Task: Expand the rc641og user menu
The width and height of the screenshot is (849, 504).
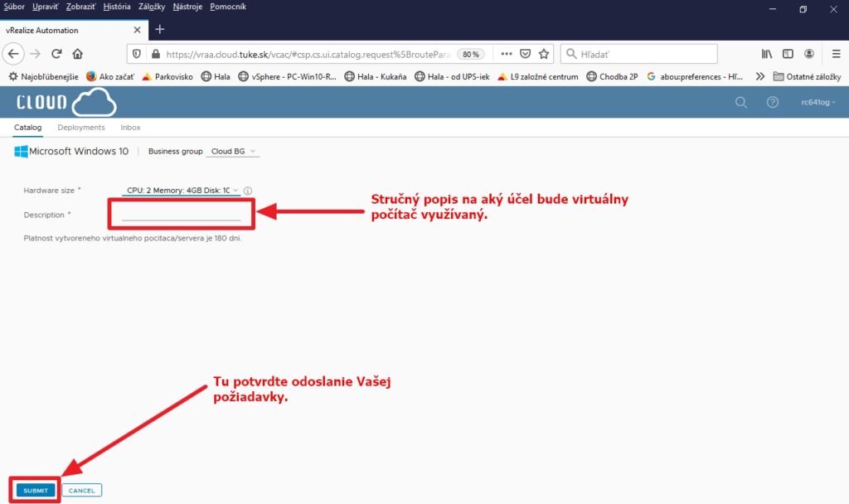Action: (x=817, y=103)
